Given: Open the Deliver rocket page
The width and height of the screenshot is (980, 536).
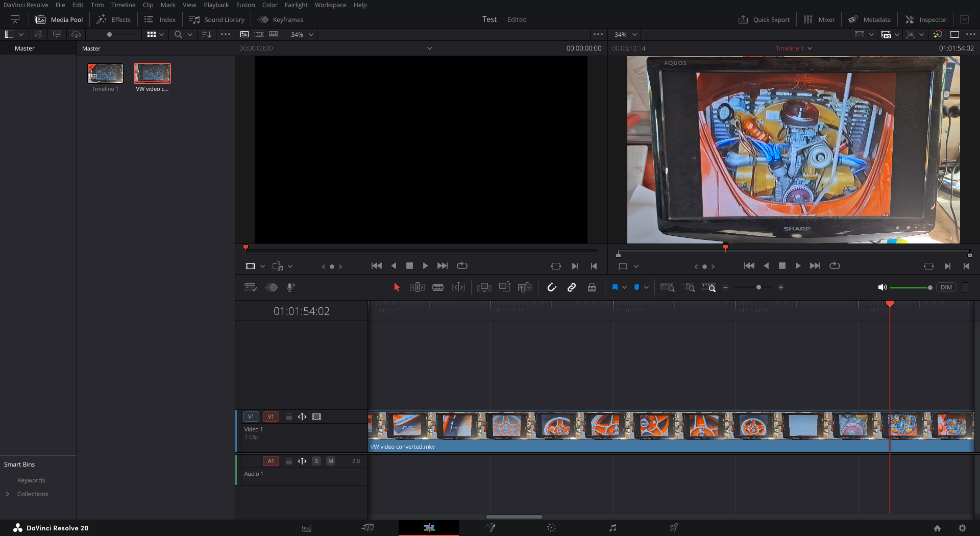Looking at the screenshot, I should 674,528.
